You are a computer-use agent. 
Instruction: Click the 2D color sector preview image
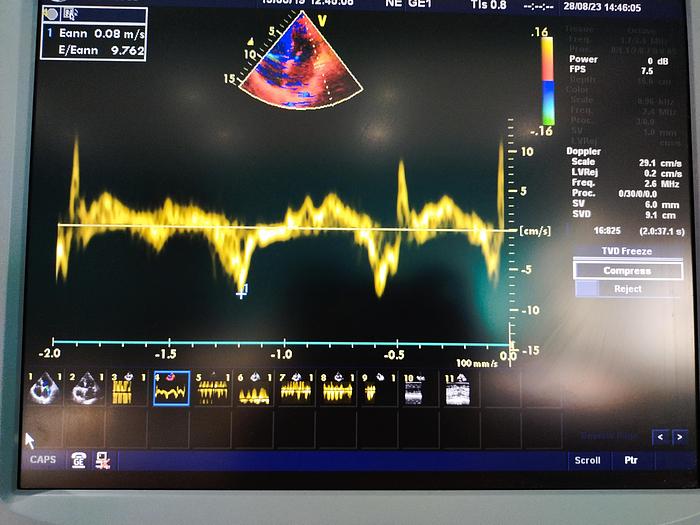[302, 60]
